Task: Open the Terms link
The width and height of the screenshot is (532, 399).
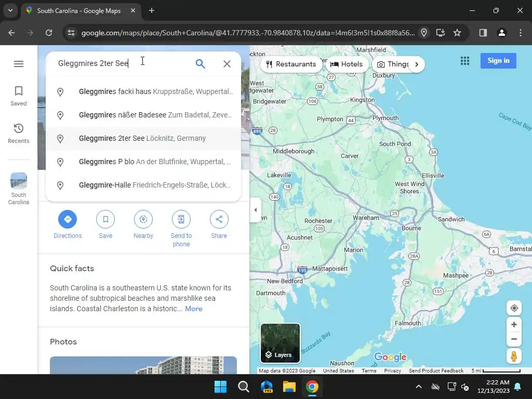Action: pos(369,371)
